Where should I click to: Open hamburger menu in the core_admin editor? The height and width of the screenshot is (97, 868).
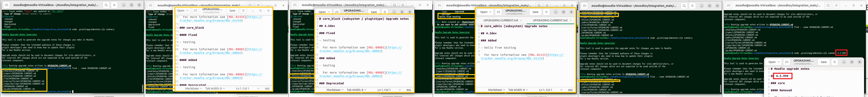(546, 12)
